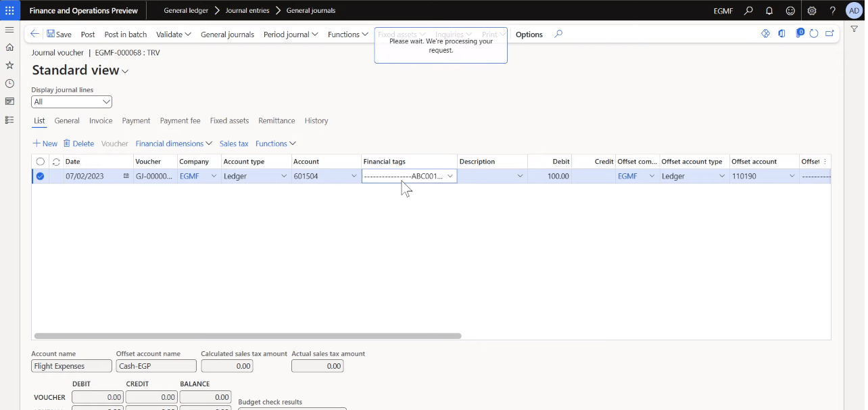Click the back arrow icon
The image size is (868, 410).
(34, 34)
